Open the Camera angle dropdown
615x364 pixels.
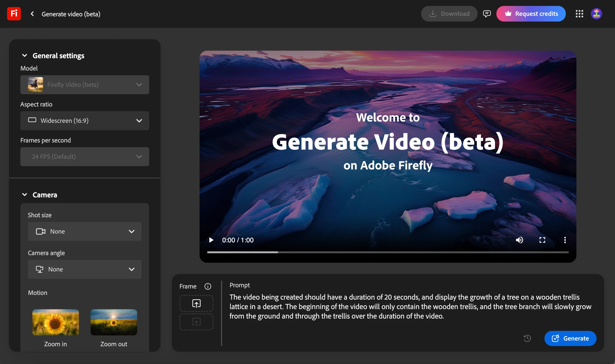tap(85, 269)
